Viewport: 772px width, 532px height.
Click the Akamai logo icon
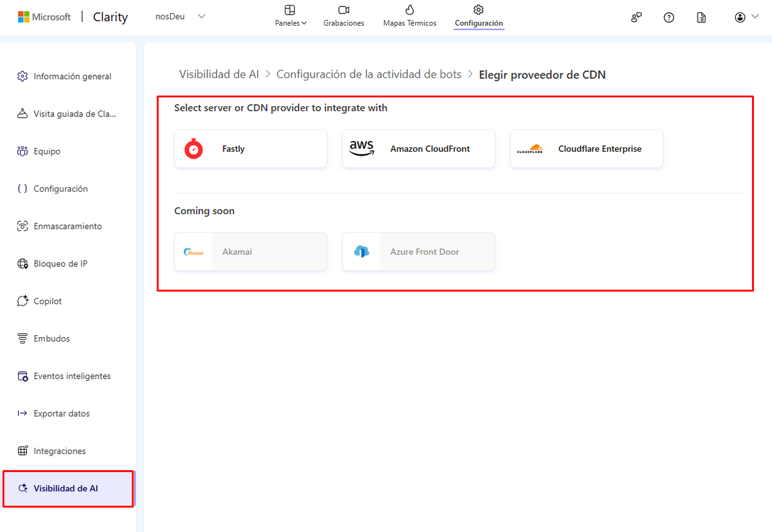(x=194, y=252)
